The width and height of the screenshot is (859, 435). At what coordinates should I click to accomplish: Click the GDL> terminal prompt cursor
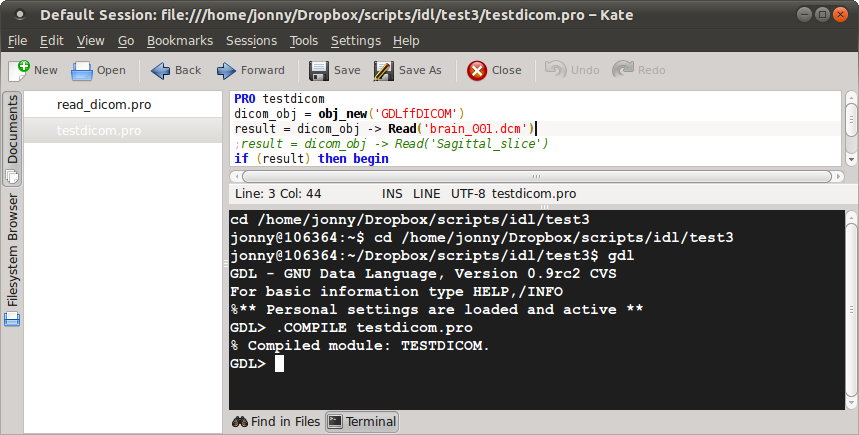[279, 364]
